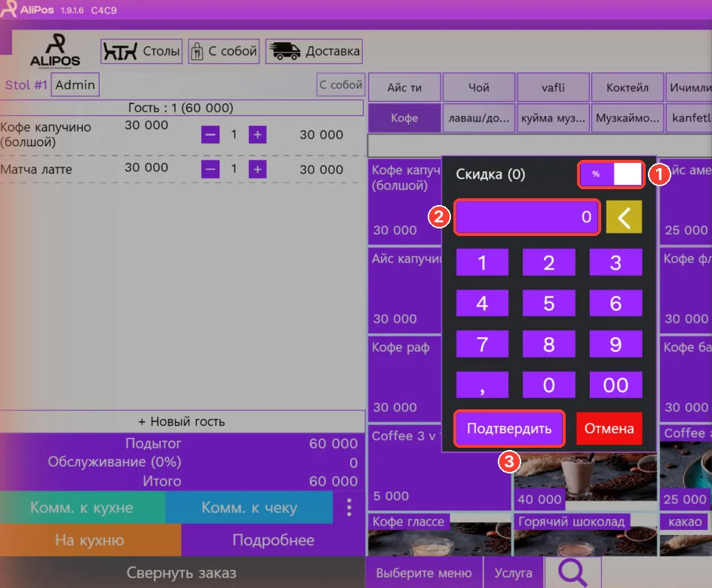Select the С собой takeaway mode
This screenshot has height=588, width=712.
point(223,51)
